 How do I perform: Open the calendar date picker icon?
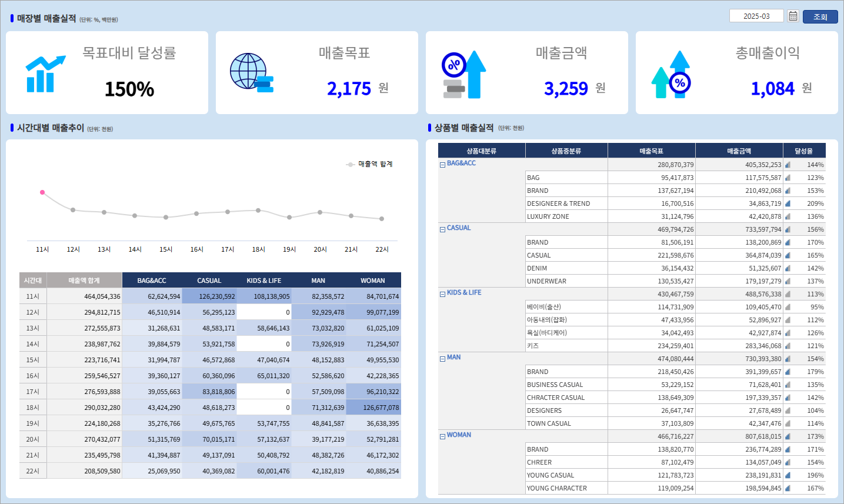(x=793, y=16)
